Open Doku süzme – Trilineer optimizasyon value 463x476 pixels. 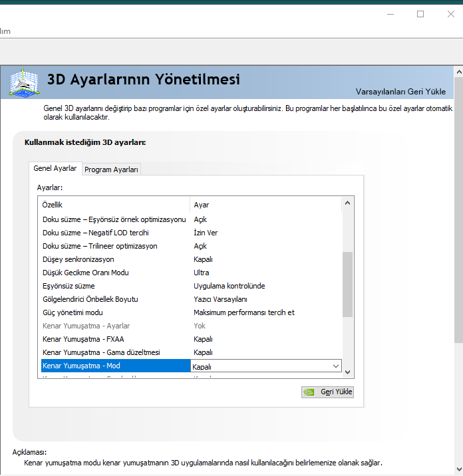click(x=200, y=246)
